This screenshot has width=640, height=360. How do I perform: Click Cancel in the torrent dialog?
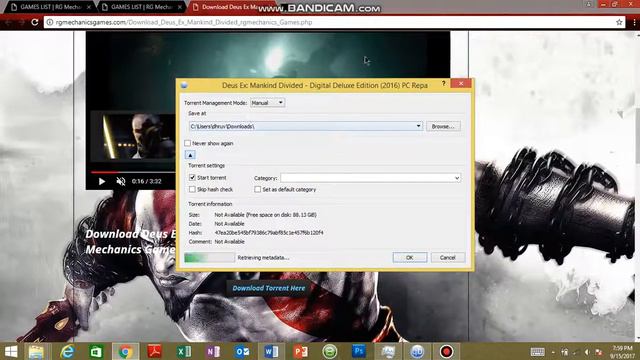coord(448,258)
